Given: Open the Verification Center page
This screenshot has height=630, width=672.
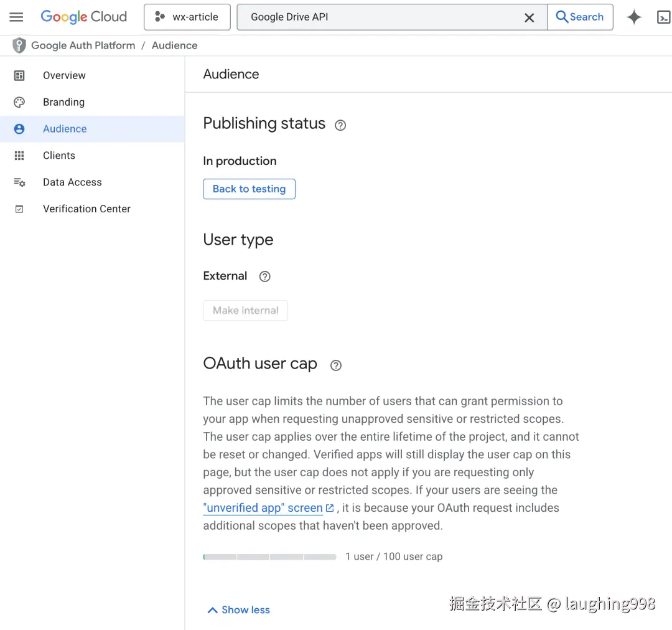Looking at the screenshot, I should point(86,209).
